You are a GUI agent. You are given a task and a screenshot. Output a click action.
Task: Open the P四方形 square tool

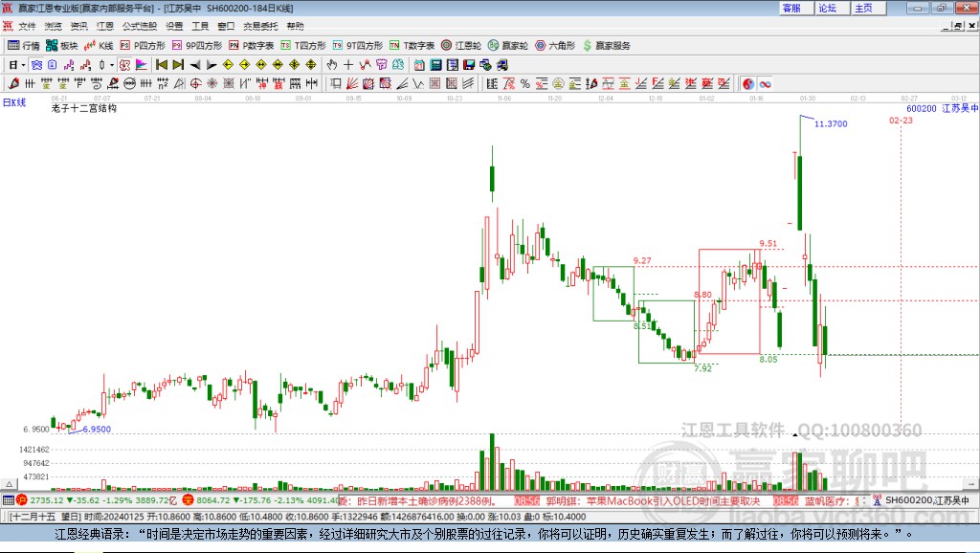[x=143, y=46]
